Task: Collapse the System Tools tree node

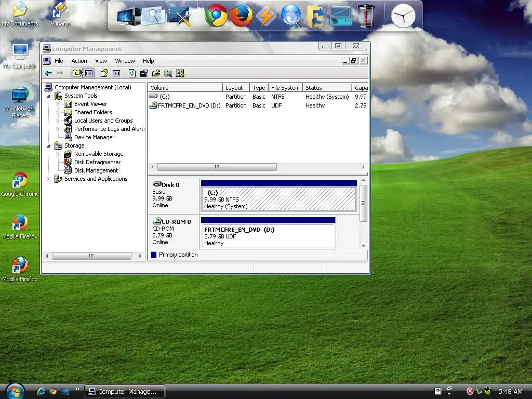Action: pos(48,96)
